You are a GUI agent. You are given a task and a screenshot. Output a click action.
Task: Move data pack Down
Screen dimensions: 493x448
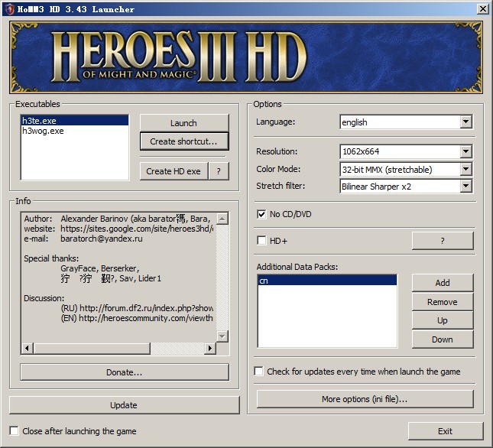coord(443,339)
